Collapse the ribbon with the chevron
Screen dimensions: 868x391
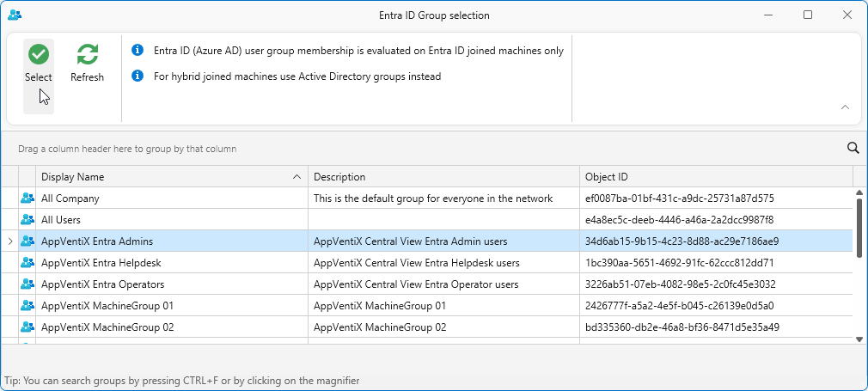(x=845, y=107)
